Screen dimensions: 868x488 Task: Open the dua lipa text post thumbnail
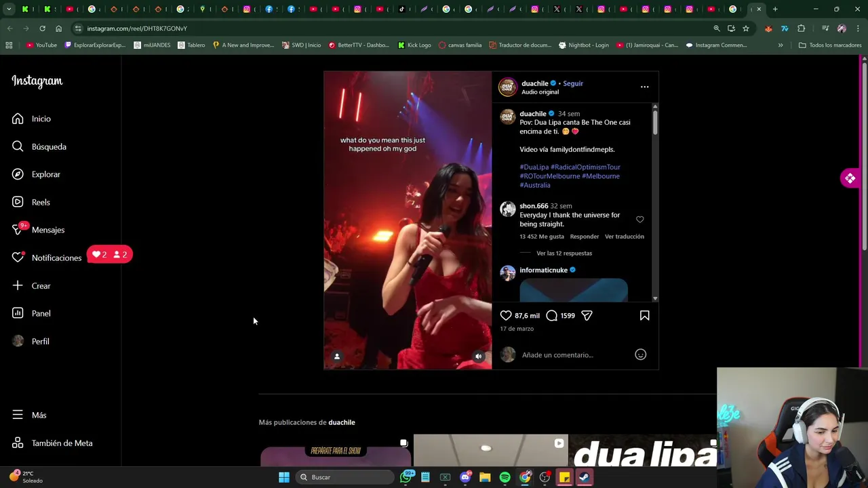(644, 451)
